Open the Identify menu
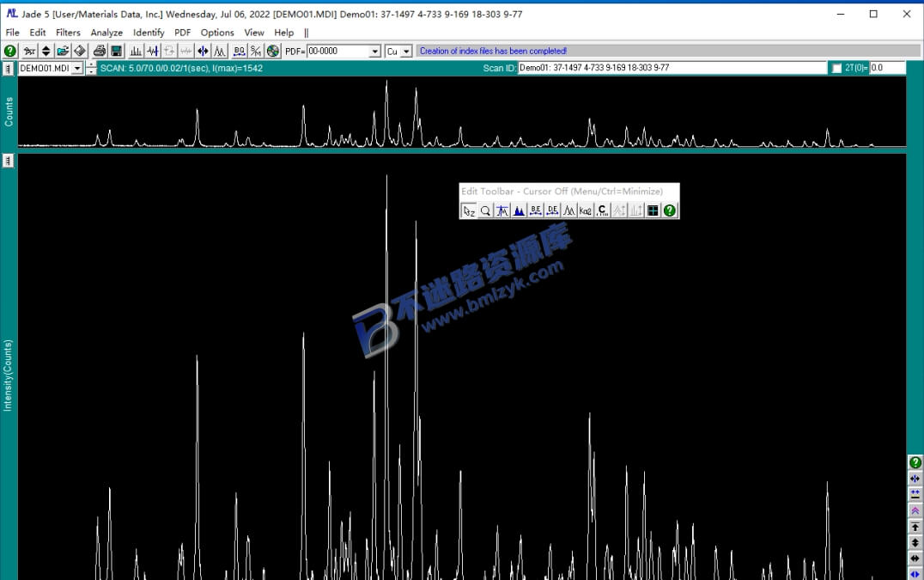 pos(149,33)
